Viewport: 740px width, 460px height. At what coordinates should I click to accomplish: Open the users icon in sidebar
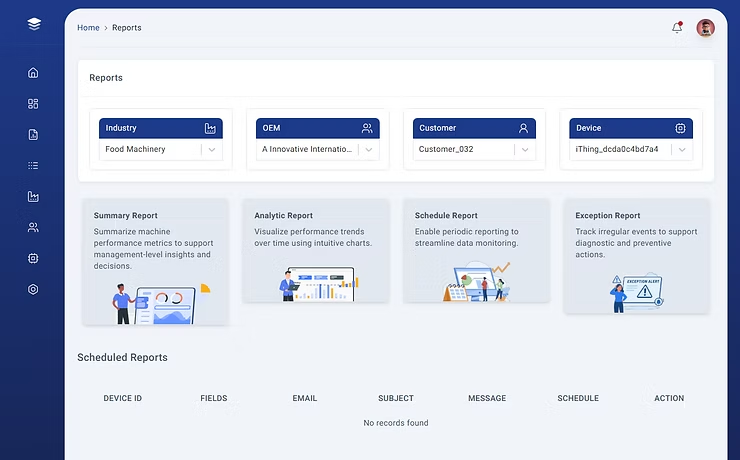tap(33, 228)
